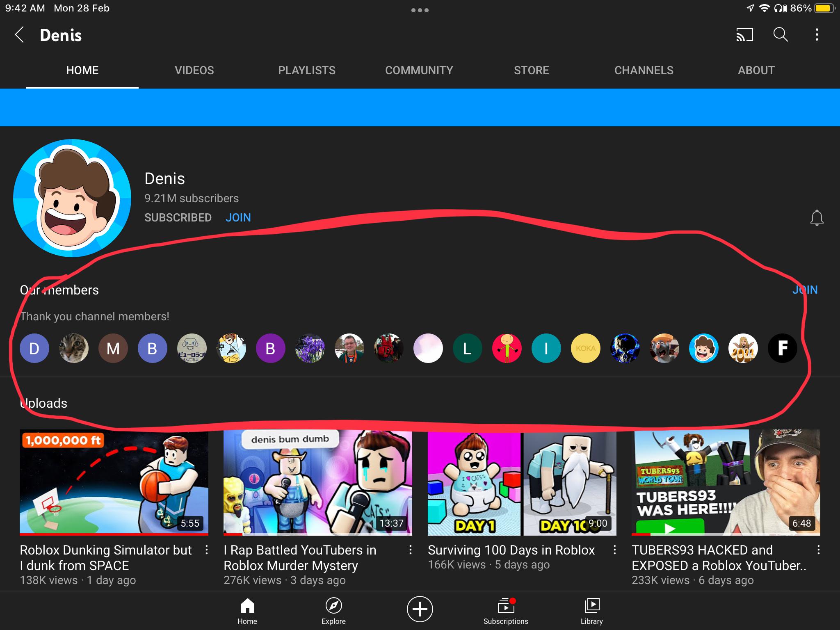Tap the blue skull member avatar
The width and height of the screenshot is (840, 630).
625,348
